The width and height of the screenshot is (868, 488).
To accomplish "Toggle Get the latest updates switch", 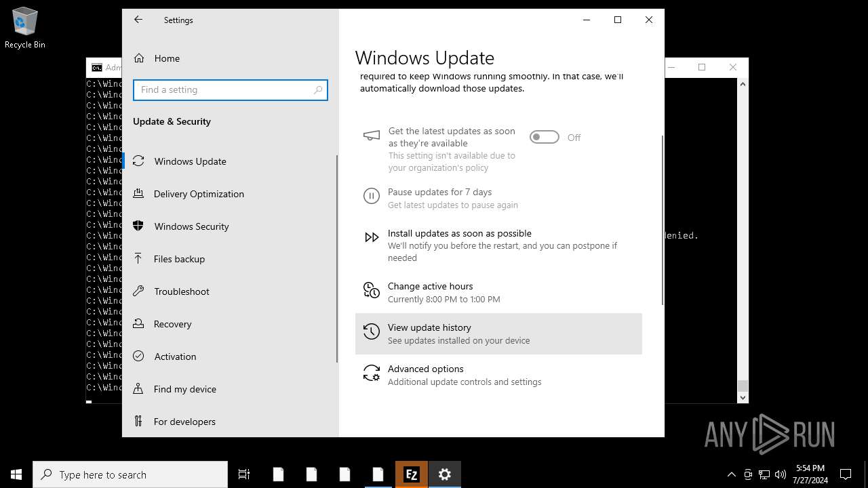I will [545, 138].
